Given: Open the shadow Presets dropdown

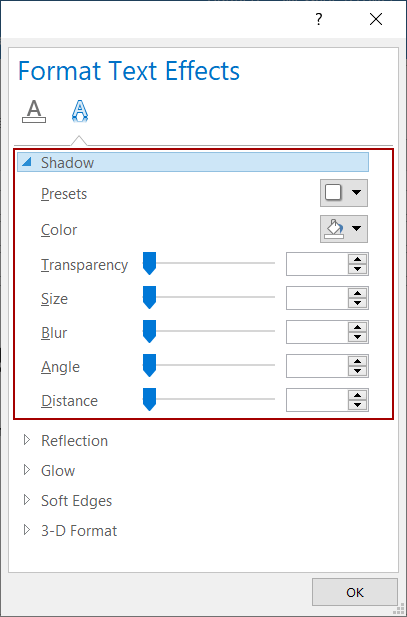Looking at the screenshot, I should click(x=344, y=193).
